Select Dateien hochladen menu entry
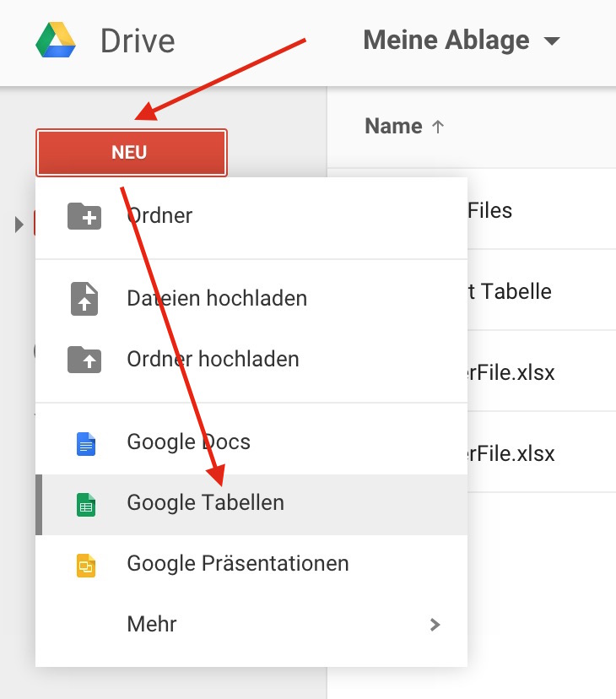This screenshot has height=699, width=616. 251,298
